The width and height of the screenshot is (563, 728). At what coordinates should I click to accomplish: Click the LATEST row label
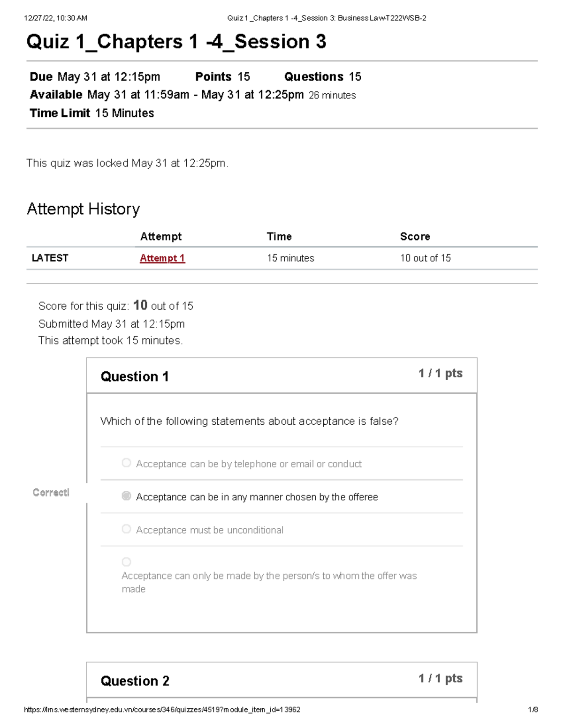(50, 258)
